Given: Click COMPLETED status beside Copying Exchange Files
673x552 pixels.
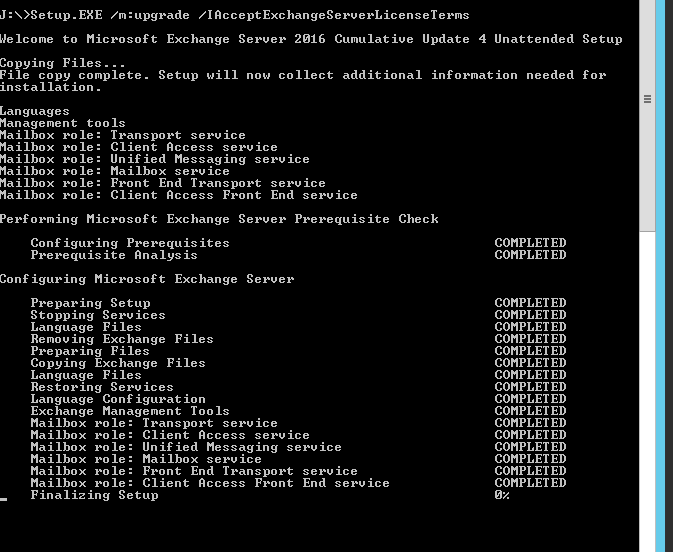Looking at the screenshot, I should pyautogui.click(x=530, y=363).
